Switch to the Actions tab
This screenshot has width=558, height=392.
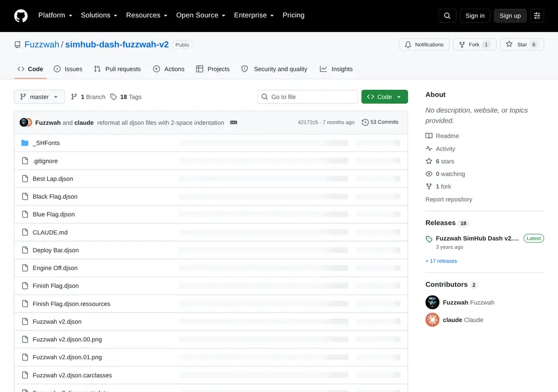(x=169, y=69)
